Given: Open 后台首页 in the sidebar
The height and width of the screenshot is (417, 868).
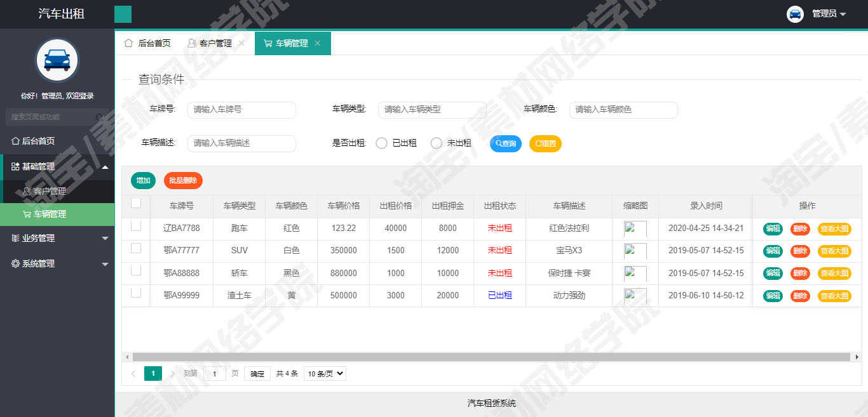Looking at the screenshot, I should pyautogui.click(x=57, y=141).
